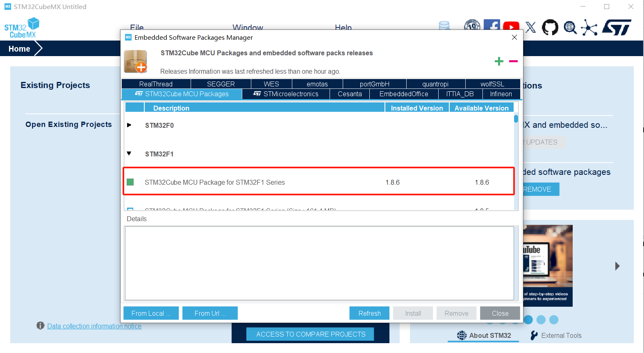Viewport: 644px width, 353px height.
Task: Click the 10-year anniversary badge icon
Action: click(x=472, y=25)
